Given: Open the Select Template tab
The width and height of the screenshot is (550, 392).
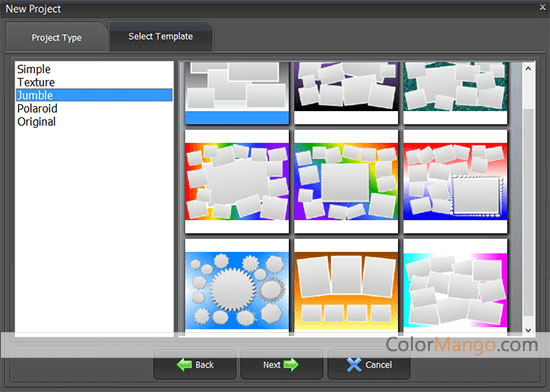Looking at the screenshot, I should tap(161, 36).
